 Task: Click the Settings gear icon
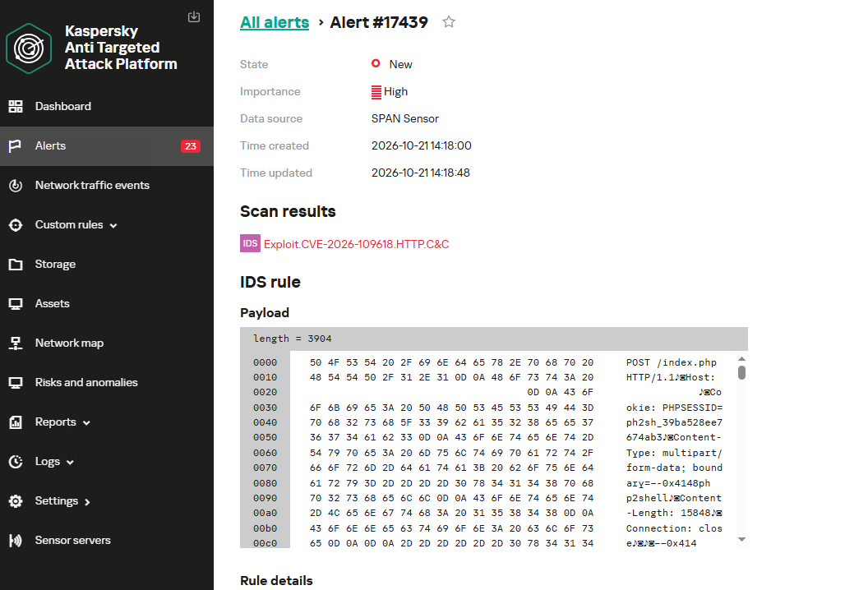pos(16,501)
